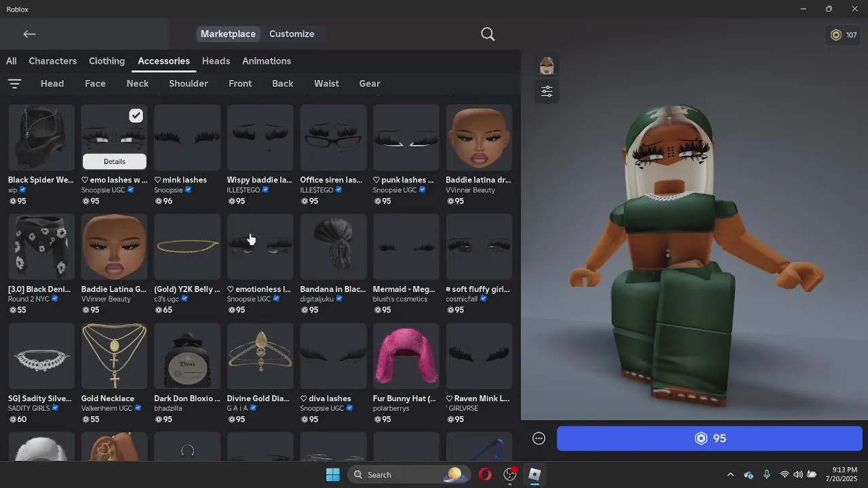Open the Heads category tab

point(216,61)
